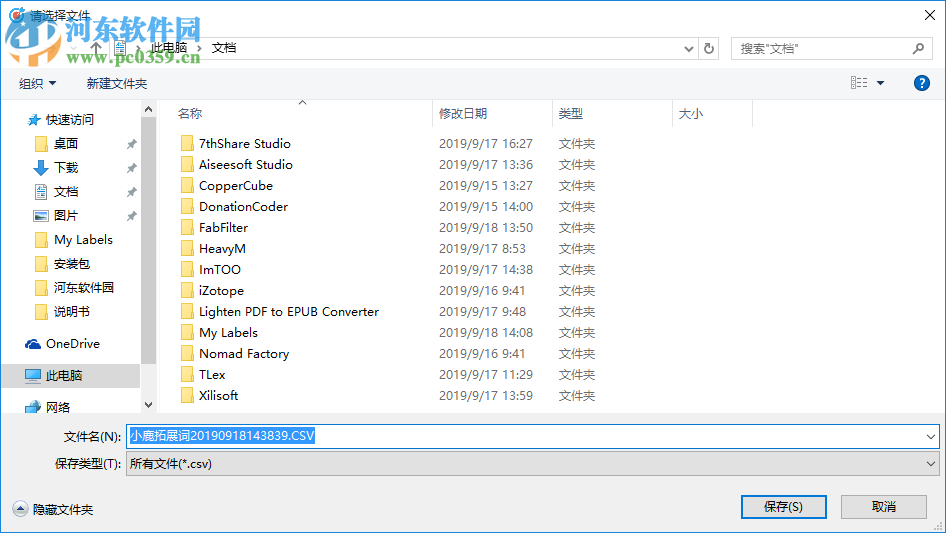
Task: Select the Xilisoft folder
Action: 218,395
